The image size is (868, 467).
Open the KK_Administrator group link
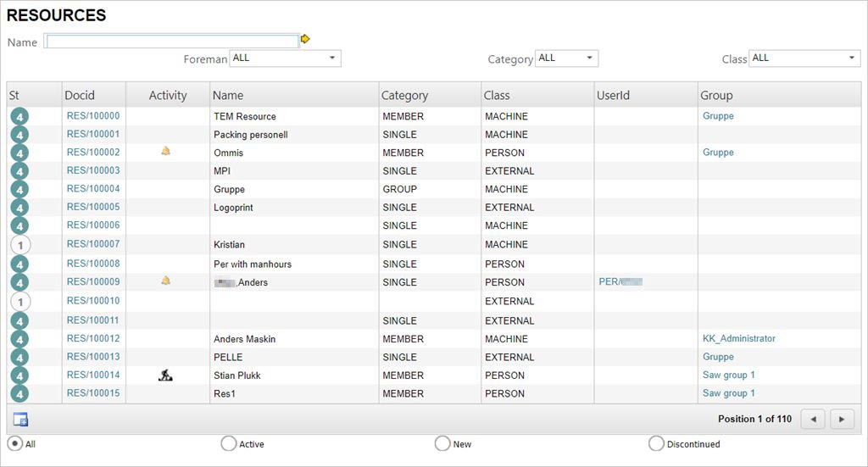click(738, 338)
